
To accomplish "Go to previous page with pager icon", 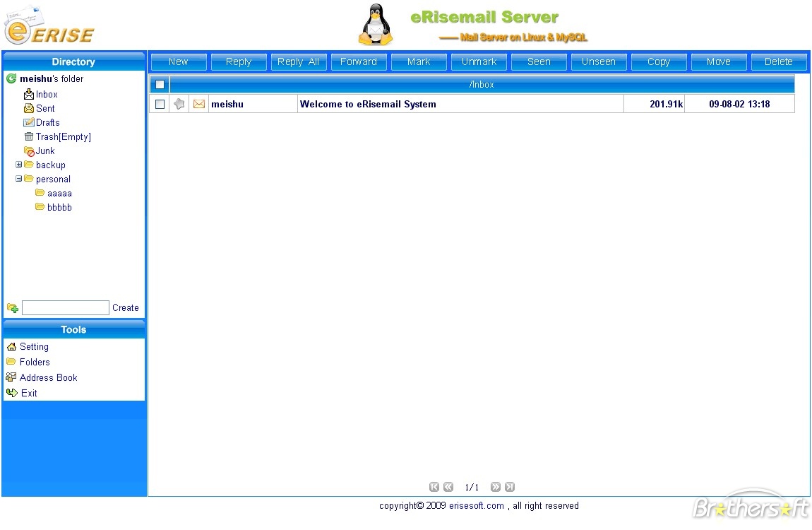I will point(448,486).
